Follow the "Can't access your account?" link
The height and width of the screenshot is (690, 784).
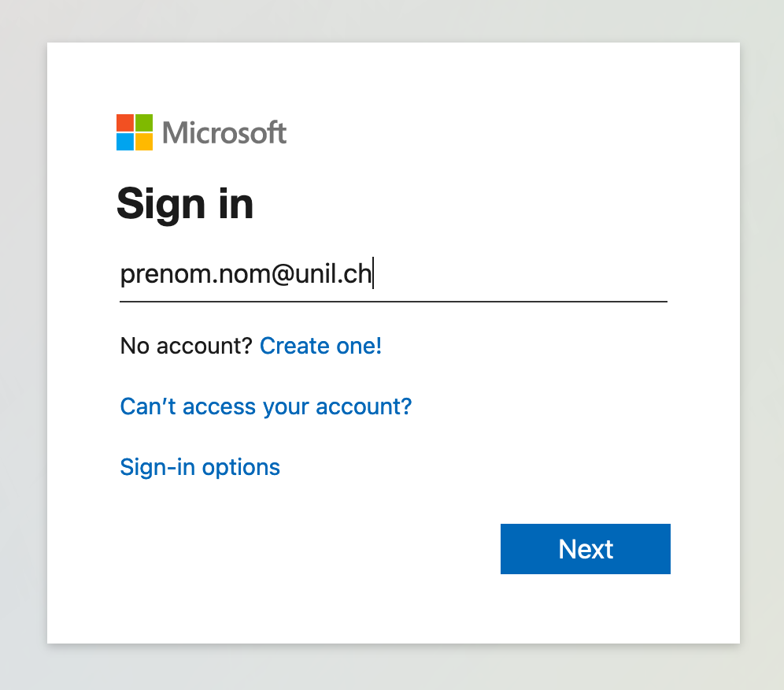click(x=265, y=406)
